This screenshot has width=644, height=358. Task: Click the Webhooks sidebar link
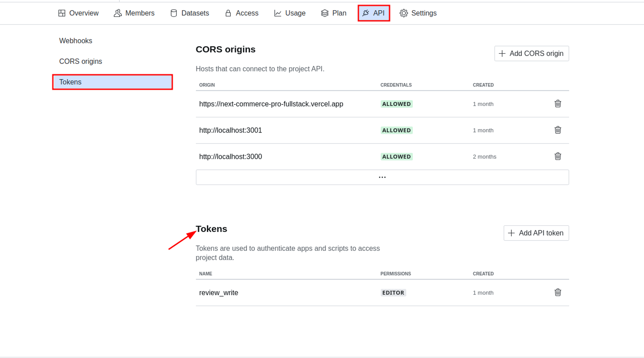76,41
